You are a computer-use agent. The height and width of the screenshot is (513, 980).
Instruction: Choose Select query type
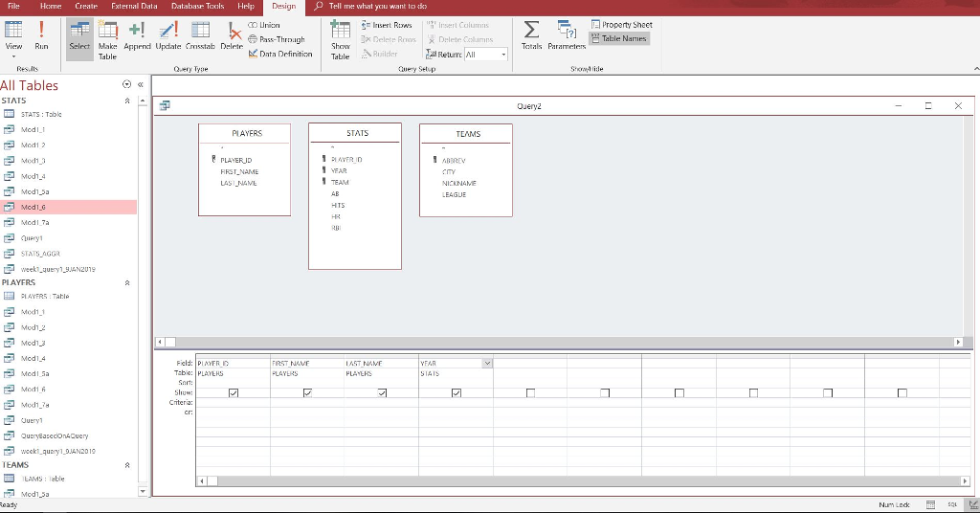[x=79, y=38]
